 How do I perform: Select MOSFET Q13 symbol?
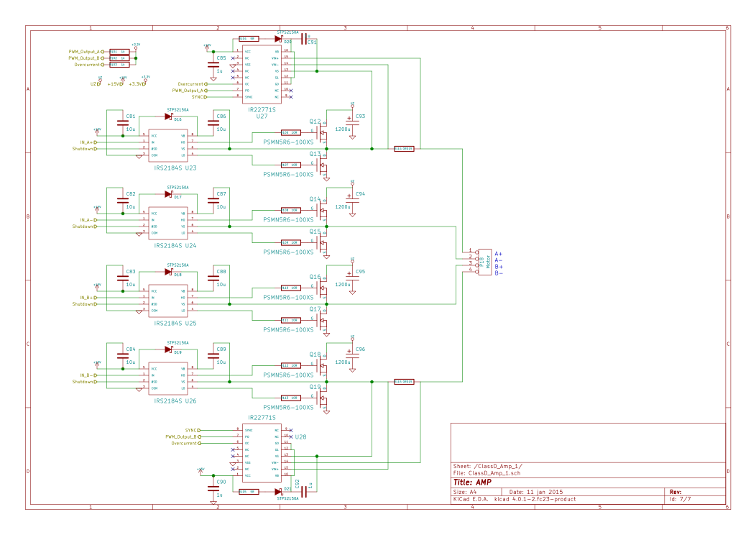point(322,164)
